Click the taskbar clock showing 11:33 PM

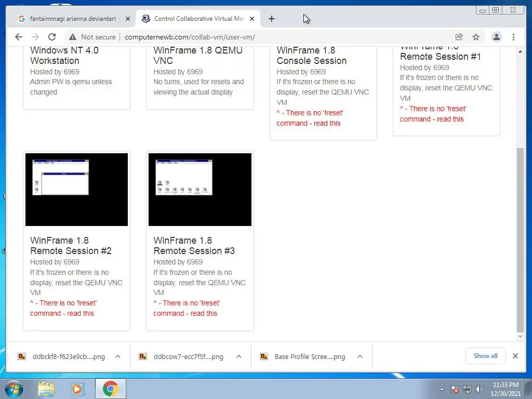coord(506,389)
